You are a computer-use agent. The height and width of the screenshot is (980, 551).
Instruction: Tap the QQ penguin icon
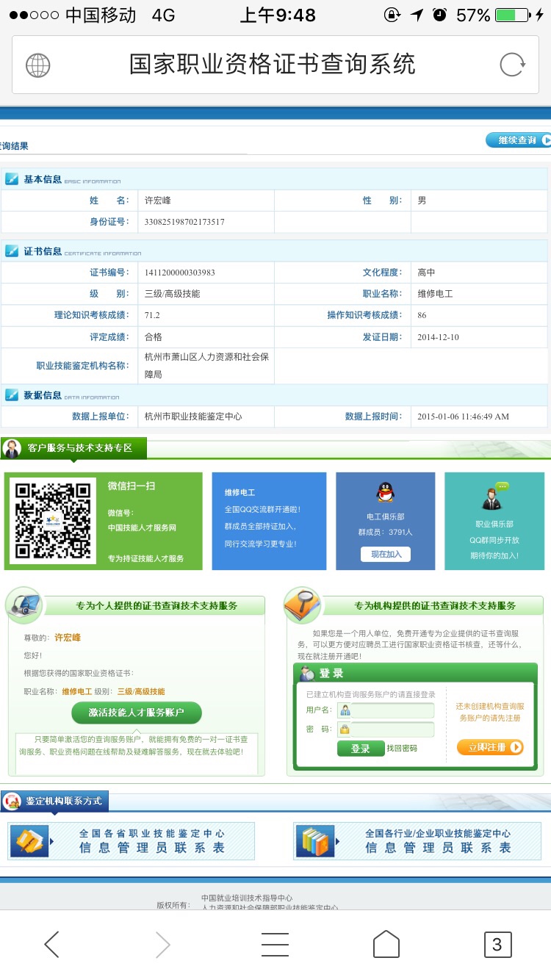point(385,492)
